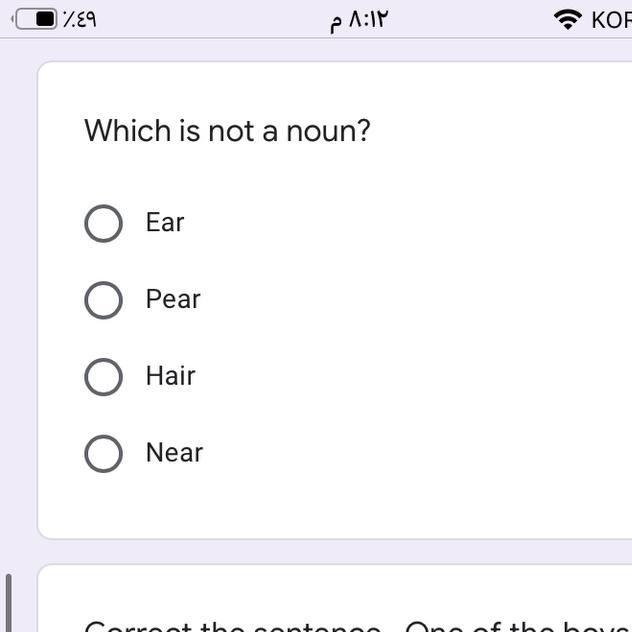Click the vertical scrollbar on the left edge
632x632 pixels.
pyautogui.click(x=10, y=602)
